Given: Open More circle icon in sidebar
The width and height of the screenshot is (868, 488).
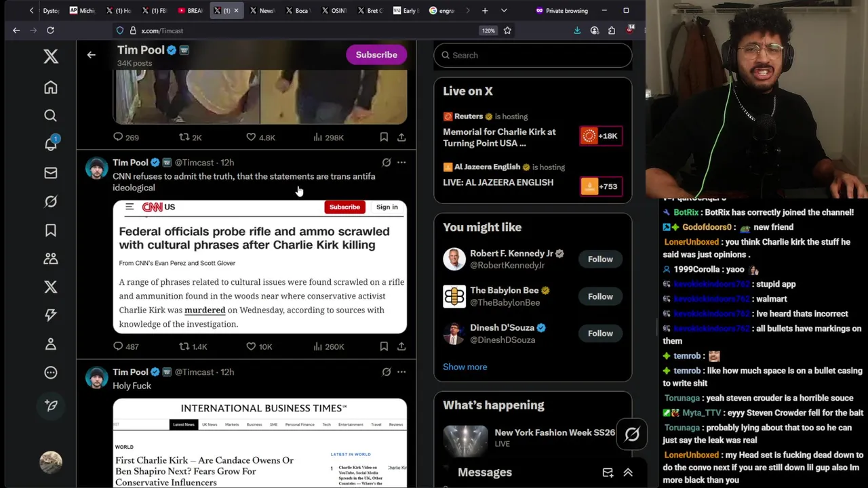Looking at the screenshot, I should pyautogui.click(x=51, y=372).
